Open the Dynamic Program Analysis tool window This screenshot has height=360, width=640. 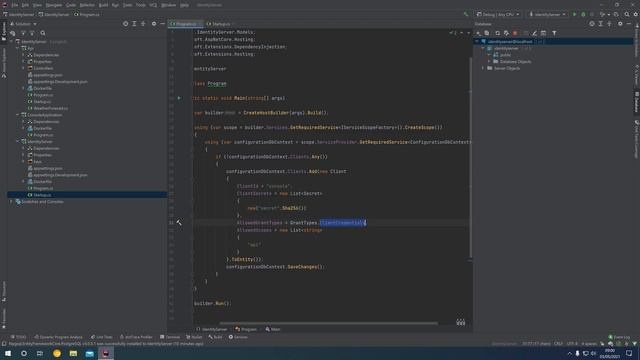point(58,337)
